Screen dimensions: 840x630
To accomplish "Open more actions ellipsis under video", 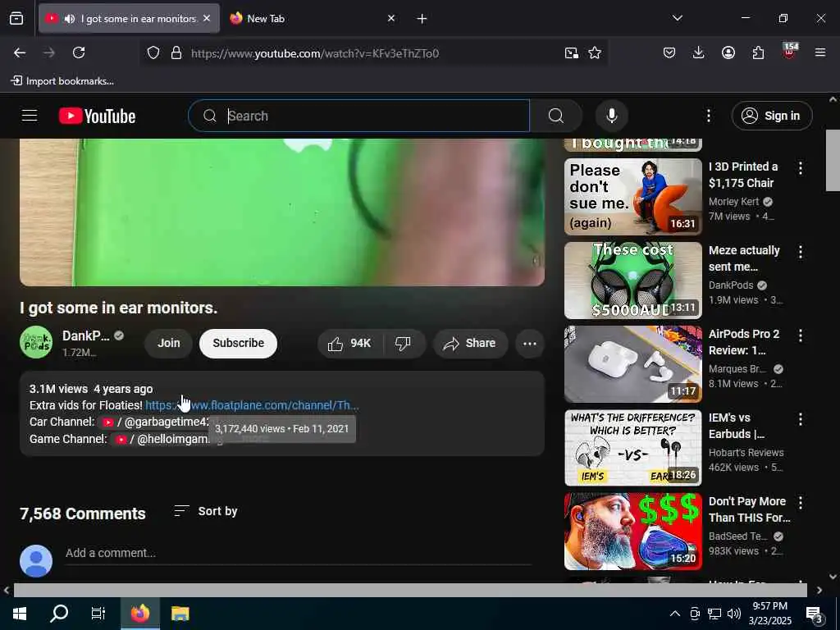I will coord(529,344).
